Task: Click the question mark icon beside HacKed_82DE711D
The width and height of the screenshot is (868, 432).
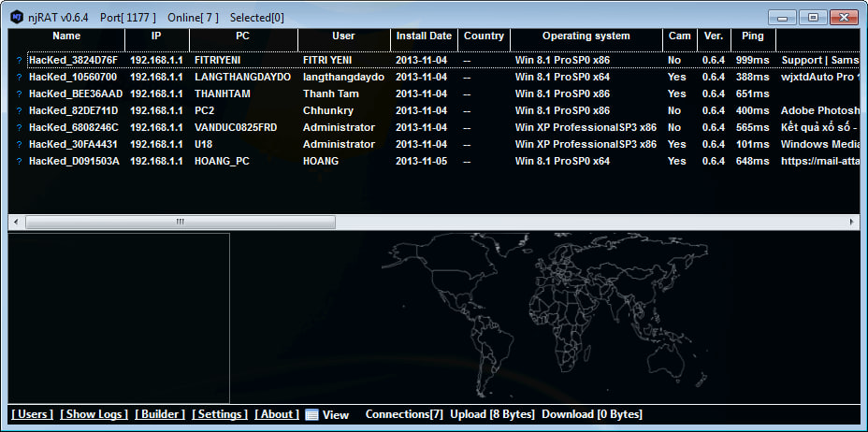Action: pos(18,111)
